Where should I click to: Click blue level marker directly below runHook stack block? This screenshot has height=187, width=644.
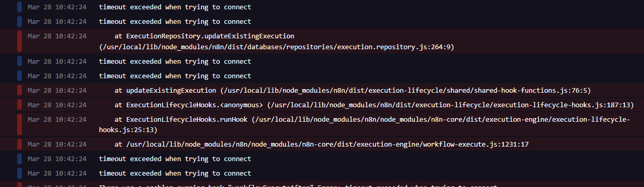coord(19,159)
